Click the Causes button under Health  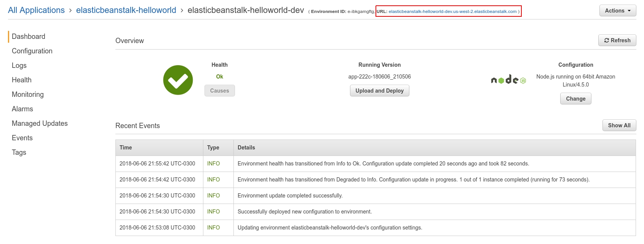click(219, 91)
